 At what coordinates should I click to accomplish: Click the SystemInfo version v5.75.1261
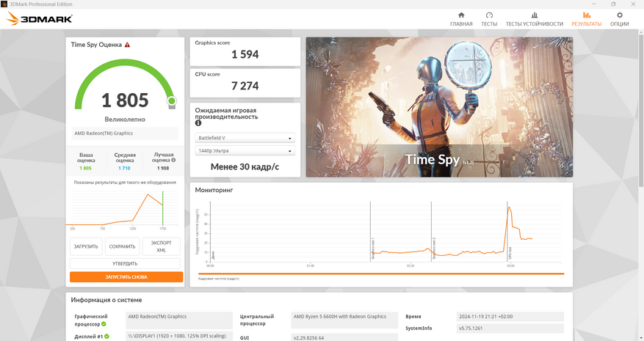coord(510,329)
